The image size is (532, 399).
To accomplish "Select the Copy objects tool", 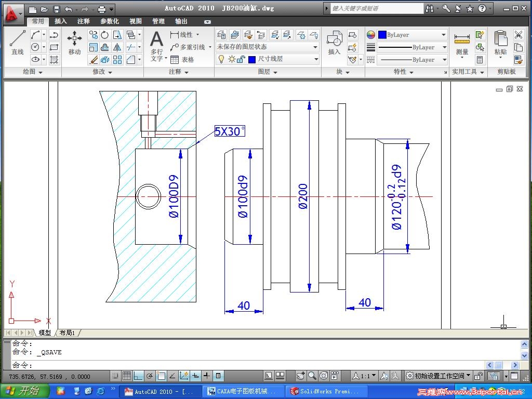I will point(93,35).
